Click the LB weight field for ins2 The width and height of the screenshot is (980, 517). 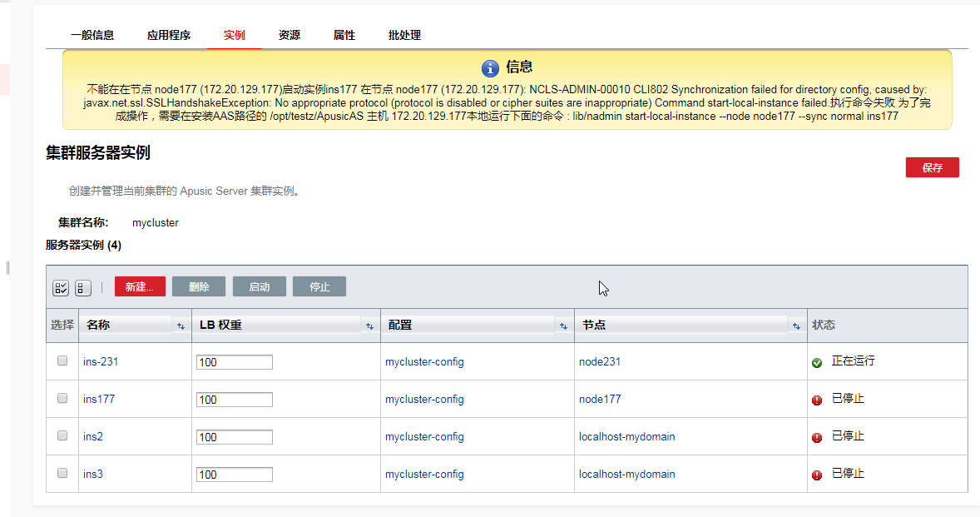coord(234,437)
